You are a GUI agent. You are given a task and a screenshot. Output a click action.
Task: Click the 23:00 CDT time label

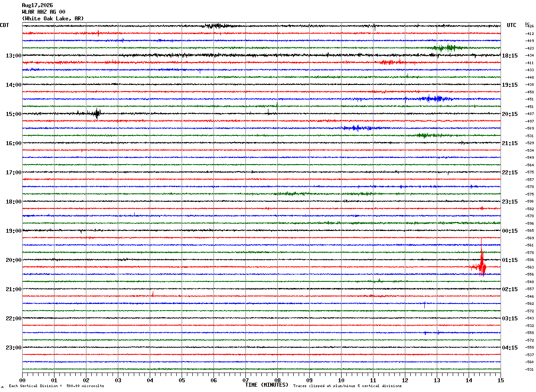(x=14, y=348)
